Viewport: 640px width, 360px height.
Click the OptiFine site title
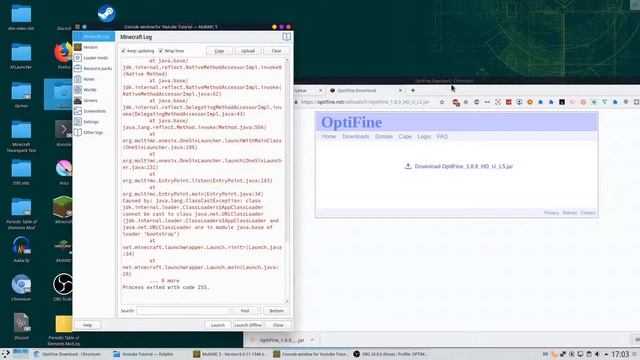click(x=351, y=122)
